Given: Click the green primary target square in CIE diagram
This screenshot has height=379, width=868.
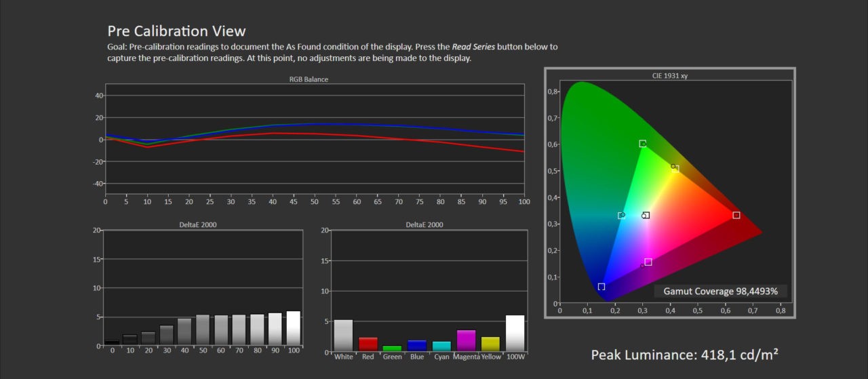Looking at the screenshot, I should tap(642, 144).
